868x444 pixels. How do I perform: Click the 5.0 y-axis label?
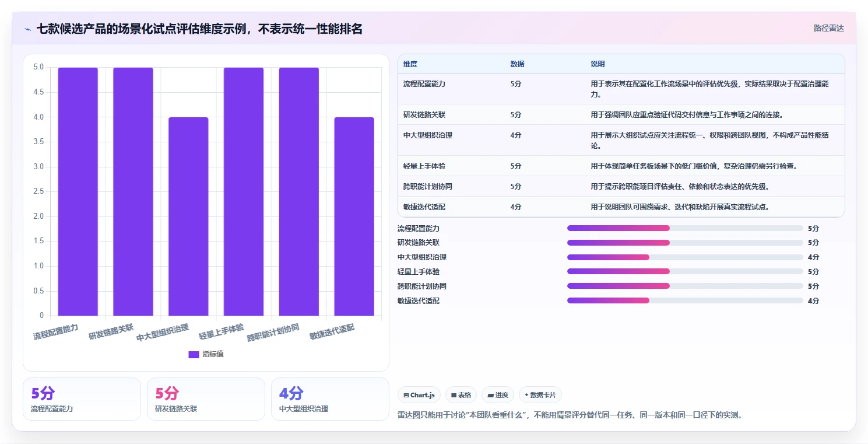(x=38, y=67)
